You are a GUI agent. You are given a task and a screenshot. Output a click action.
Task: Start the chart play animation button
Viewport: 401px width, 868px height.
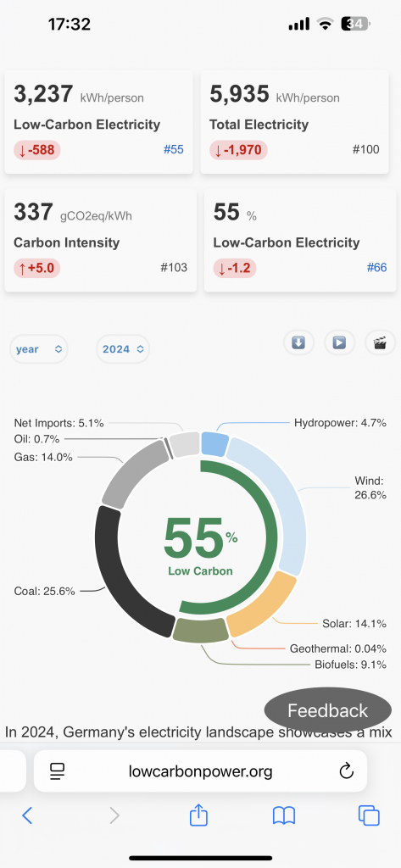tap(339, 342)
